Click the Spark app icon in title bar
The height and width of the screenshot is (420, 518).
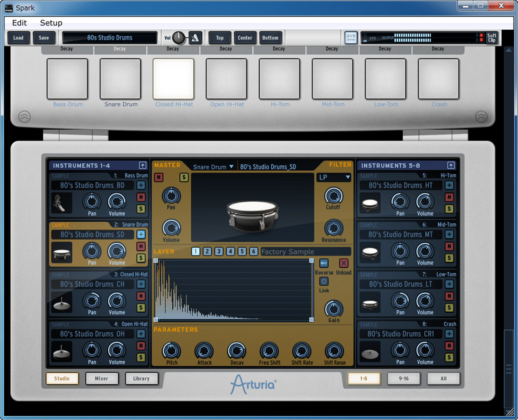coord(9,8)
